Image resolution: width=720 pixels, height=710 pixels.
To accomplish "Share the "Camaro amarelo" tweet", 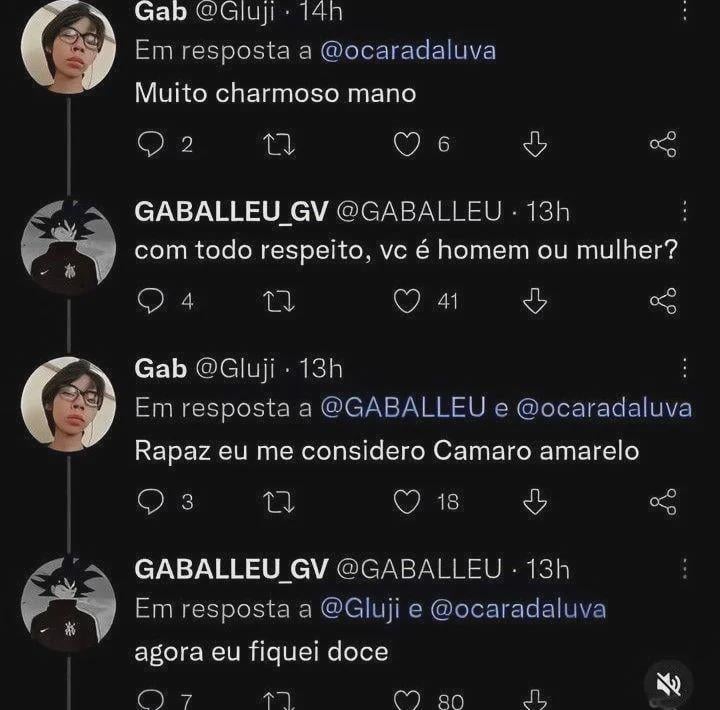I will click(664, 501).
